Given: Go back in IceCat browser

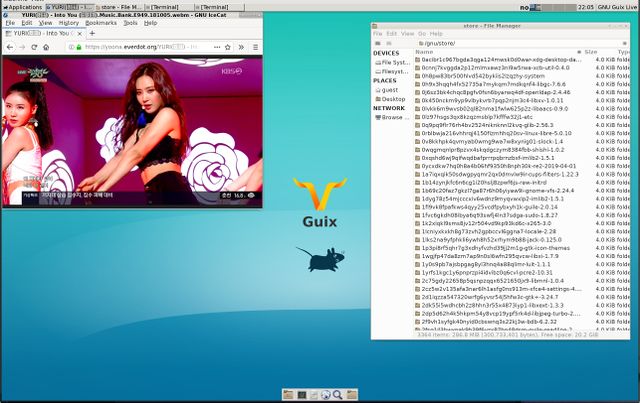Looking at the screenshot, I should point(10,47).
